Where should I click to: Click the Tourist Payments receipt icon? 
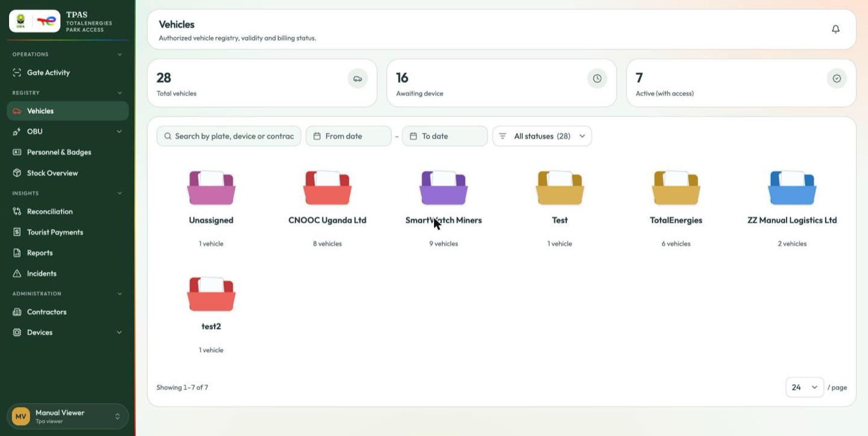[x=17, y=232]
